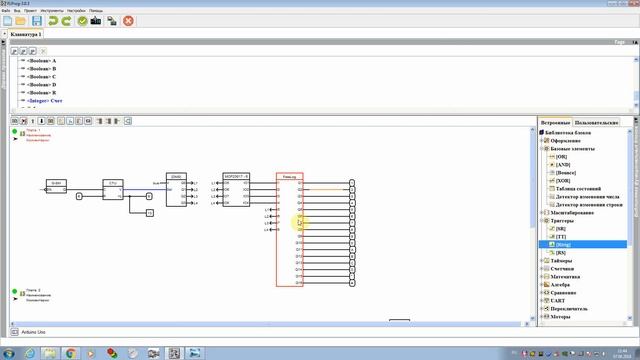Undo the last action with the left green arrow
Viewport: 640px width, 360px height.
pyautogui.click(x=53, y=21)
